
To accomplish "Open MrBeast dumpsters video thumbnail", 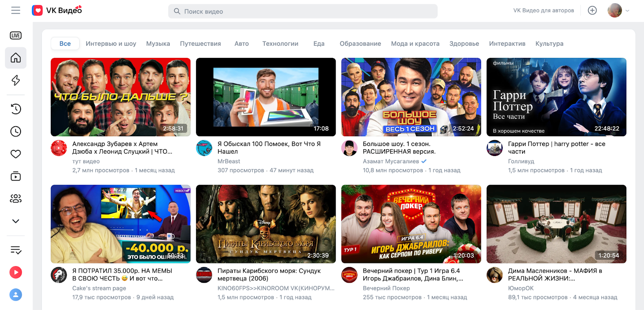I will 266,97.
